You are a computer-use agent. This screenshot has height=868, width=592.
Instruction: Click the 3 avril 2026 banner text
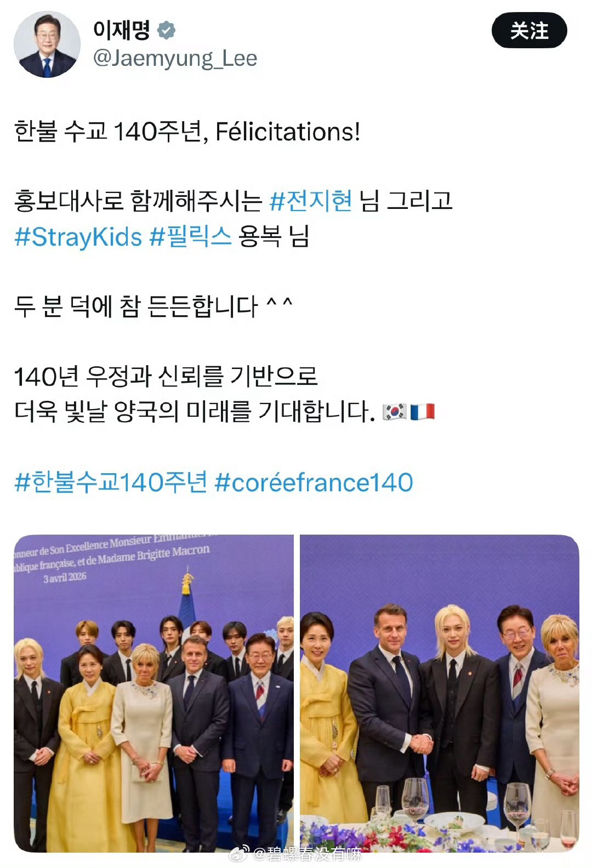tap(65, 577)
